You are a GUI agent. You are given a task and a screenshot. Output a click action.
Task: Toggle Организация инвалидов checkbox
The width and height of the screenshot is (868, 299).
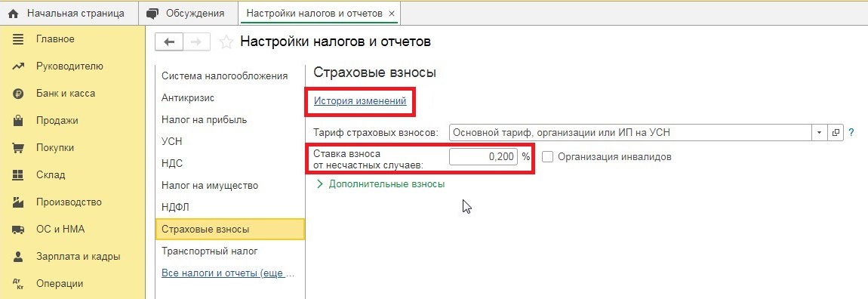547,157
